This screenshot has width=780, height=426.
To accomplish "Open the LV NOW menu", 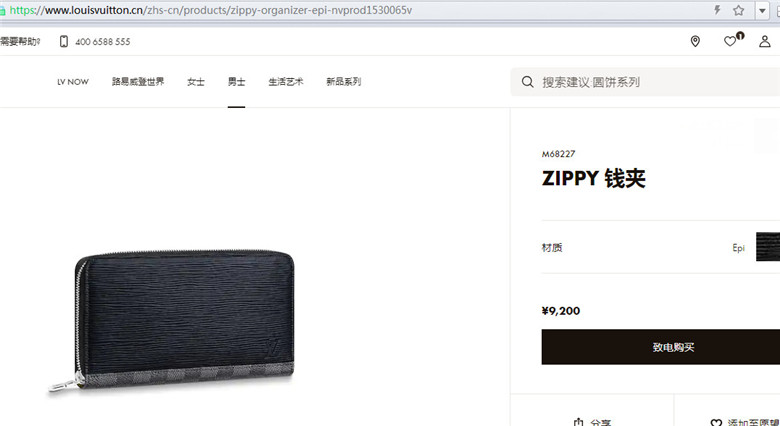I will 73,82.
